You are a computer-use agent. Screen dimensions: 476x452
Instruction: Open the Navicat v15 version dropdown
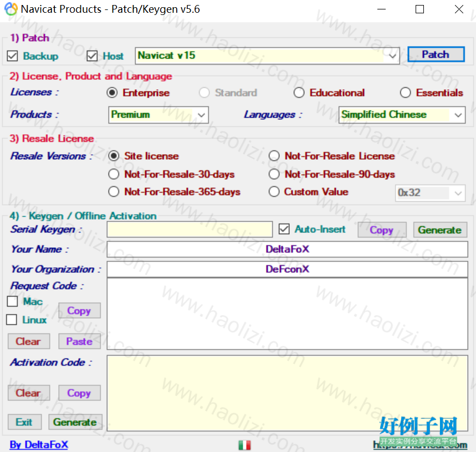[267, 56]
